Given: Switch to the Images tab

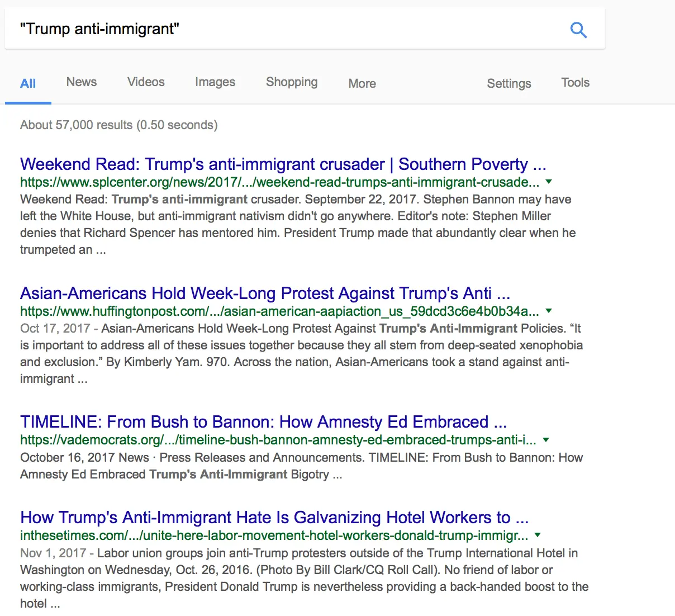Looking at the screenshot, I should (x=215, y=82).
